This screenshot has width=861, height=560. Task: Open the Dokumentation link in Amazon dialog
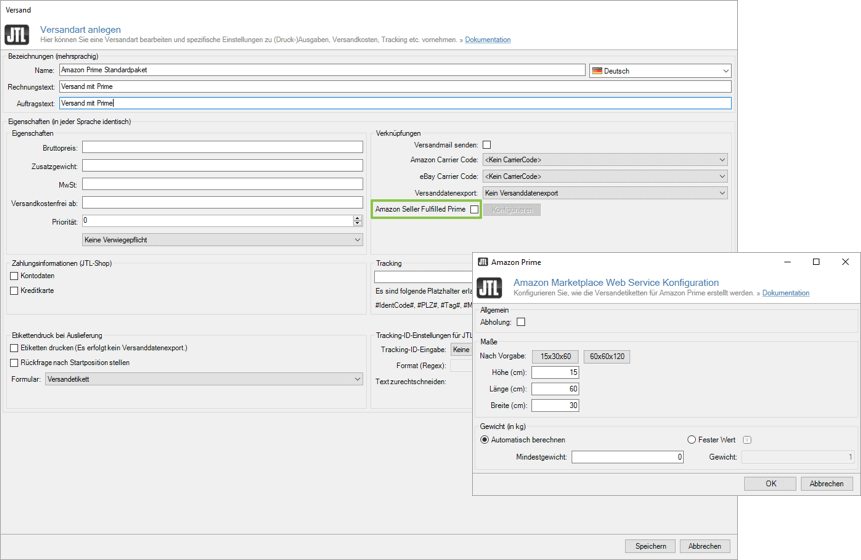pos(785,293)
